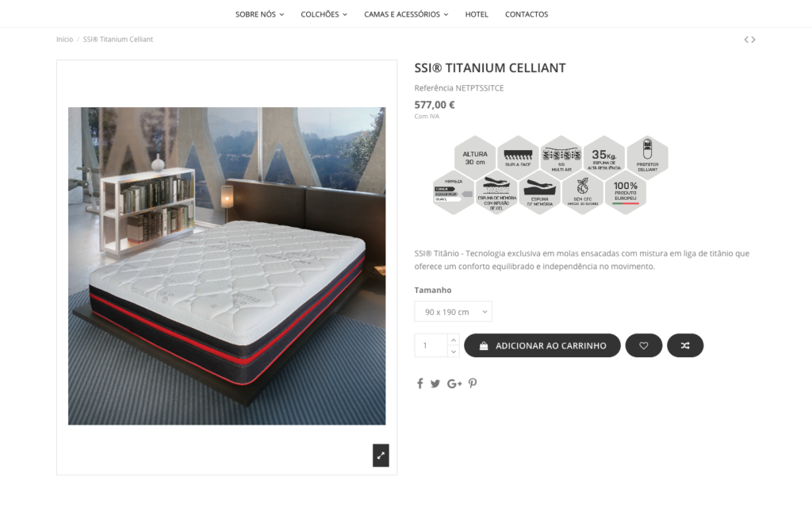Screen dimensions: 812x508
Task: Click the compare shuffle icon button
Action: coord(685,345)
